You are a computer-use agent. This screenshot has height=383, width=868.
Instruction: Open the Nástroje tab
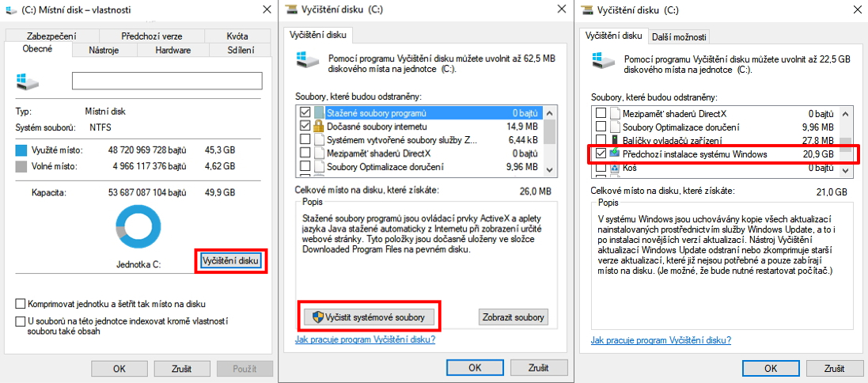[104, 50]
